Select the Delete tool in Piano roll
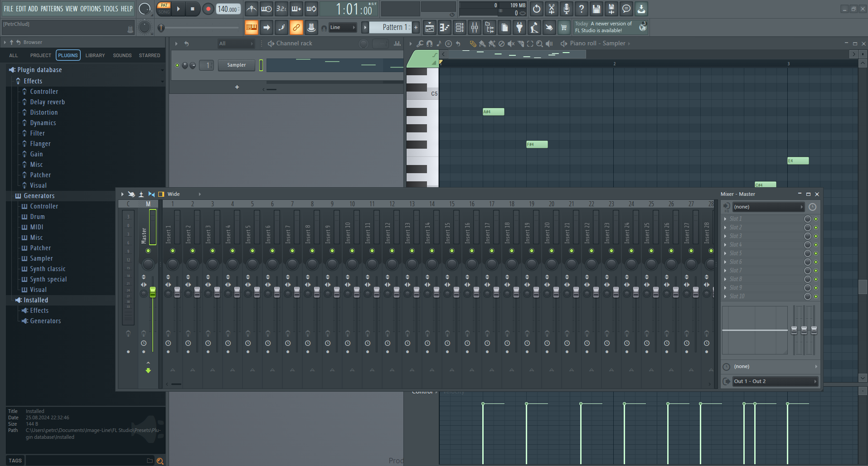The height and width of the screenshot is (466, 868). point(501,44)
